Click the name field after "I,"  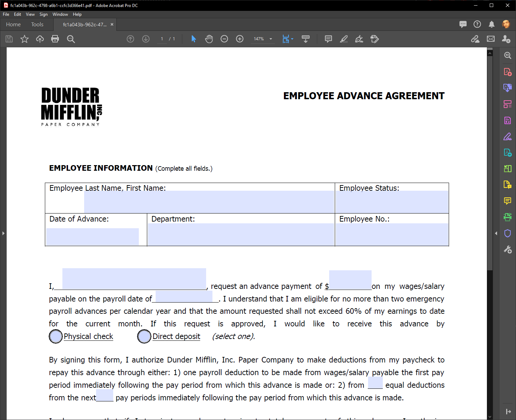click(x=134, y=279)
